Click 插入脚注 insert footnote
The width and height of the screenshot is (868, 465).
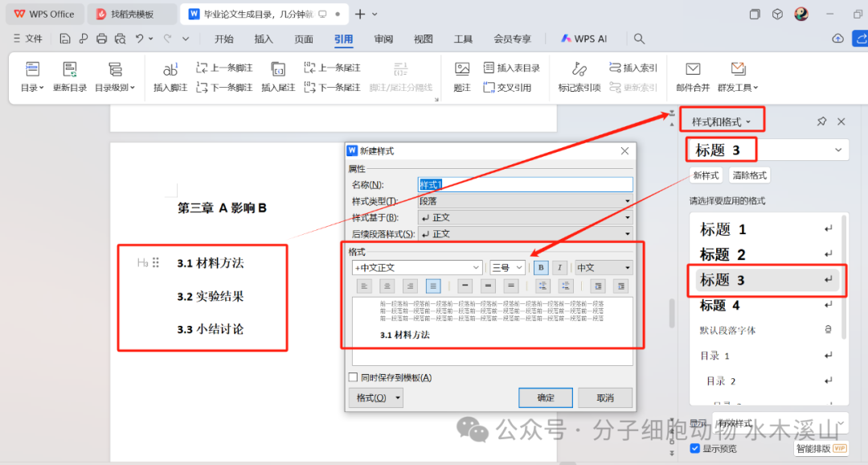click(170, 76)
